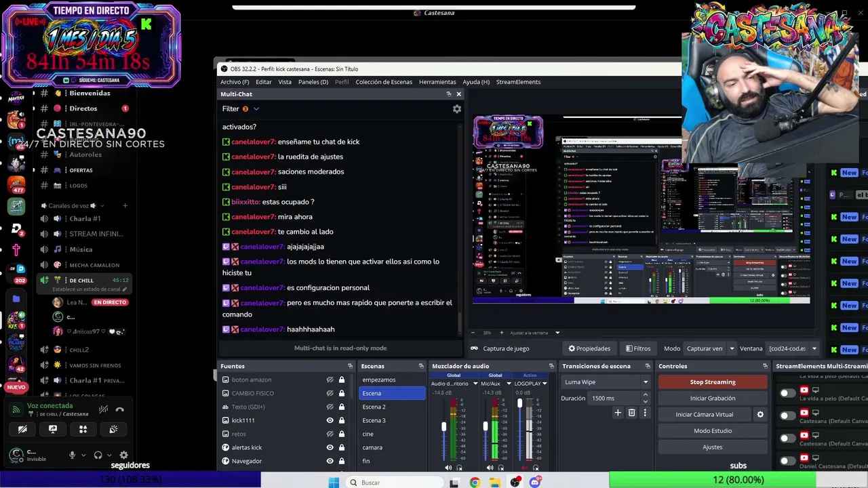Image resolution: width=868 pixels, height=488 pixels.
Task: Hide the Navegador source
Action: pos(330,461)
